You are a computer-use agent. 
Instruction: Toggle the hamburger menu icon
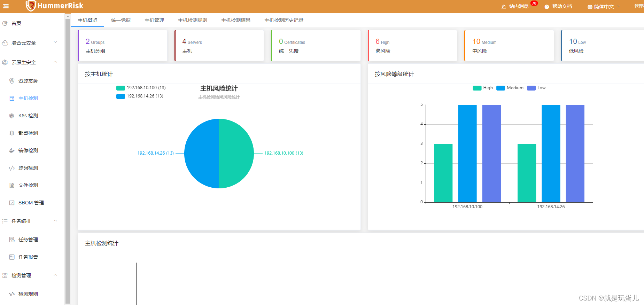(x=6, y=6)
